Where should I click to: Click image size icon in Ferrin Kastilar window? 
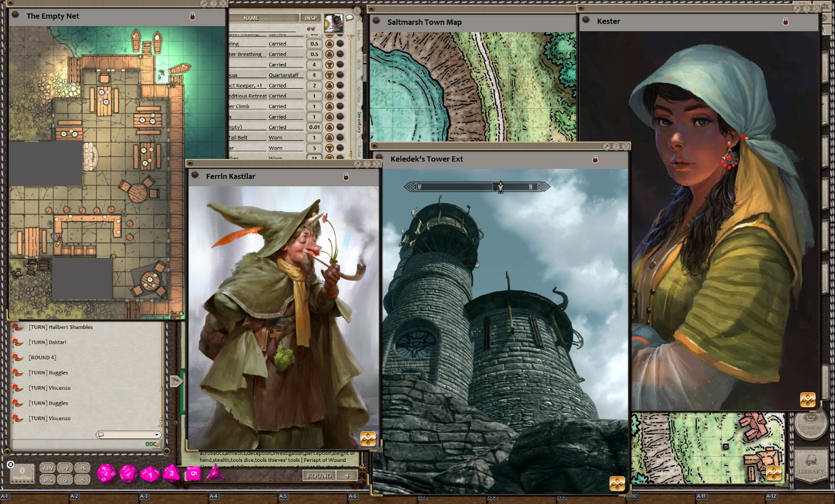[368, 439]
